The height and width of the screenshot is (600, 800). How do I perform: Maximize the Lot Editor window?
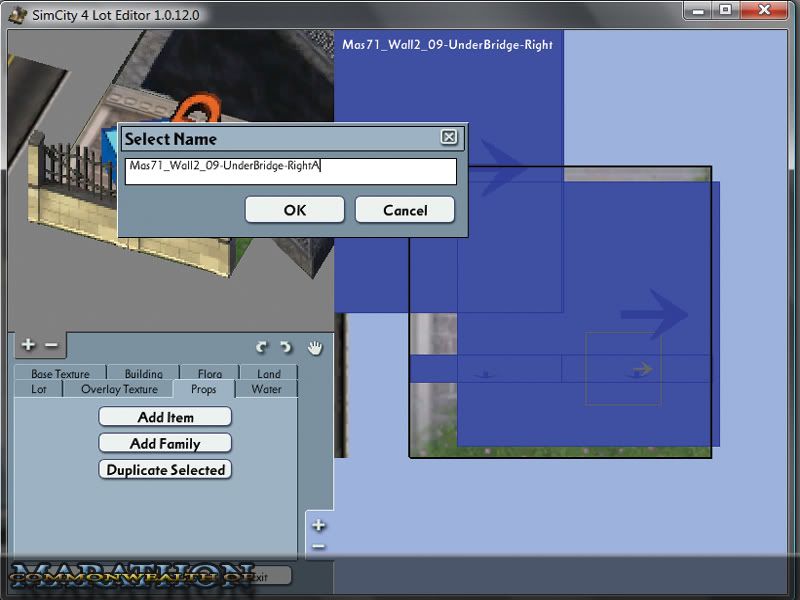coord(726,10)
